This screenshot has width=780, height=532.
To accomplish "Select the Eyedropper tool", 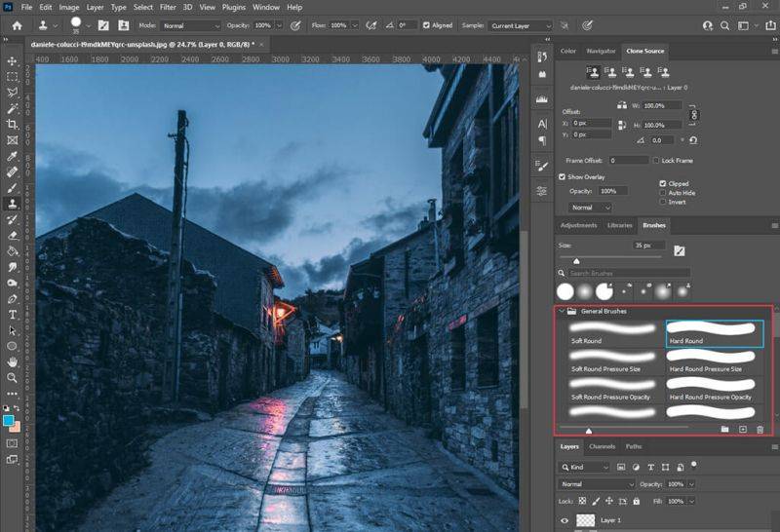I will click(13, 156).
